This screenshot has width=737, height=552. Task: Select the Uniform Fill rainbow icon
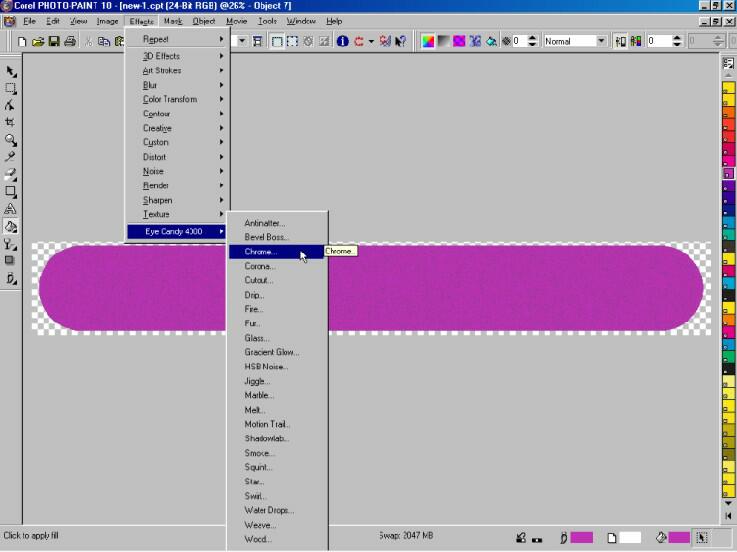tap(428, 41)
